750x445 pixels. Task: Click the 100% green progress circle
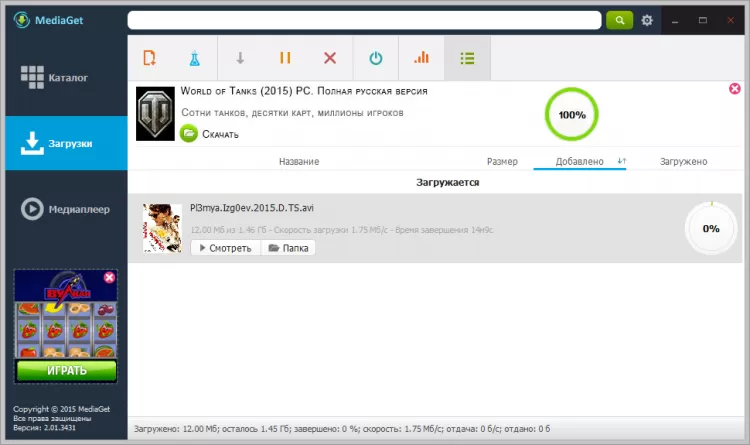click(572, 114)
